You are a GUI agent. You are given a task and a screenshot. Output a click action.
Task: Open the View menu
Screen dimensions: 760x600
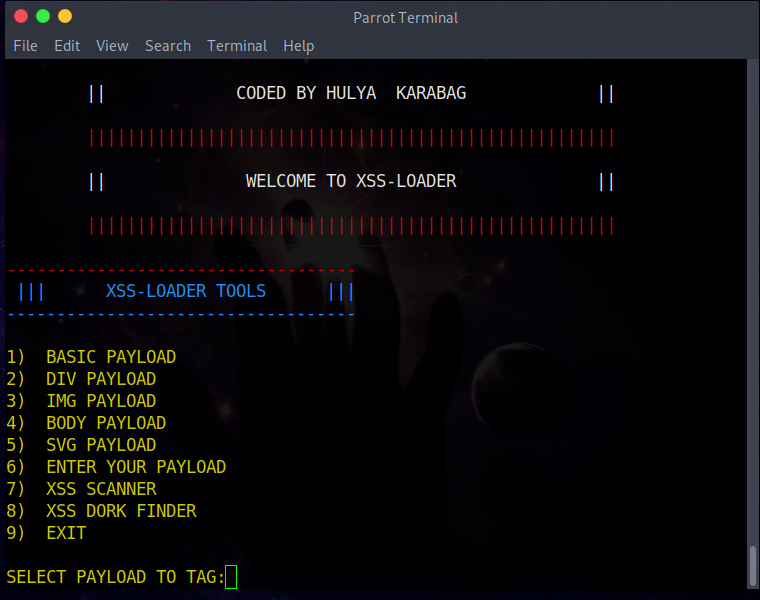112,46
